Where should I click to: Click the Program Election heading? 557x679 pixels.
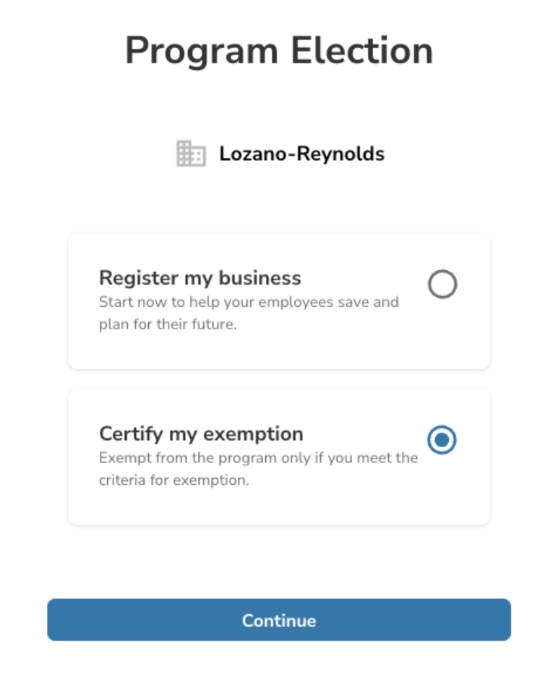click(279, 51)
